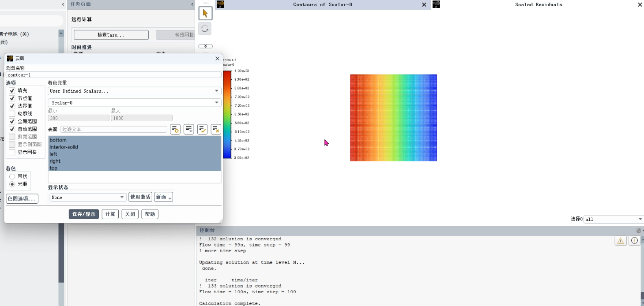Click the console undock icon

click(x=638, y=231)
